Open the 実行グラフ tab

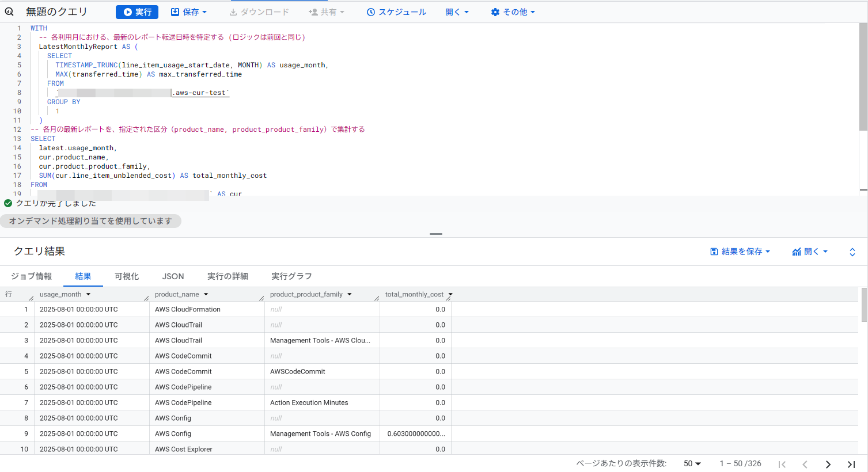(291, 276)
